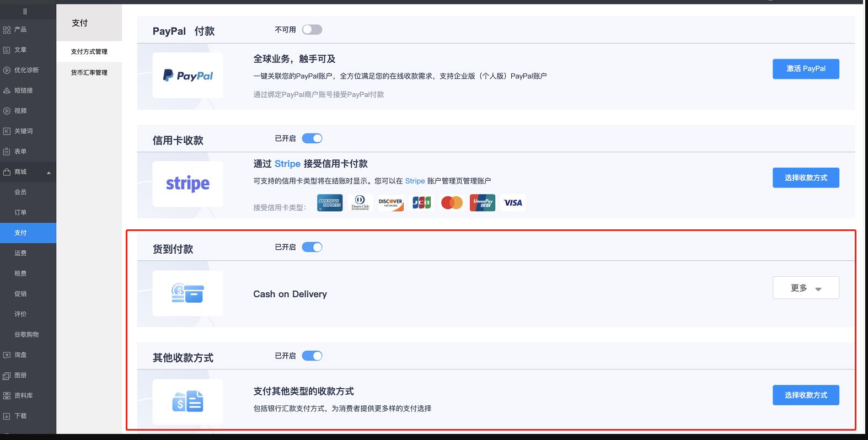868x440 pixels.
Task: Open the 询盘 sidebar icon
Action: point(7,355)
